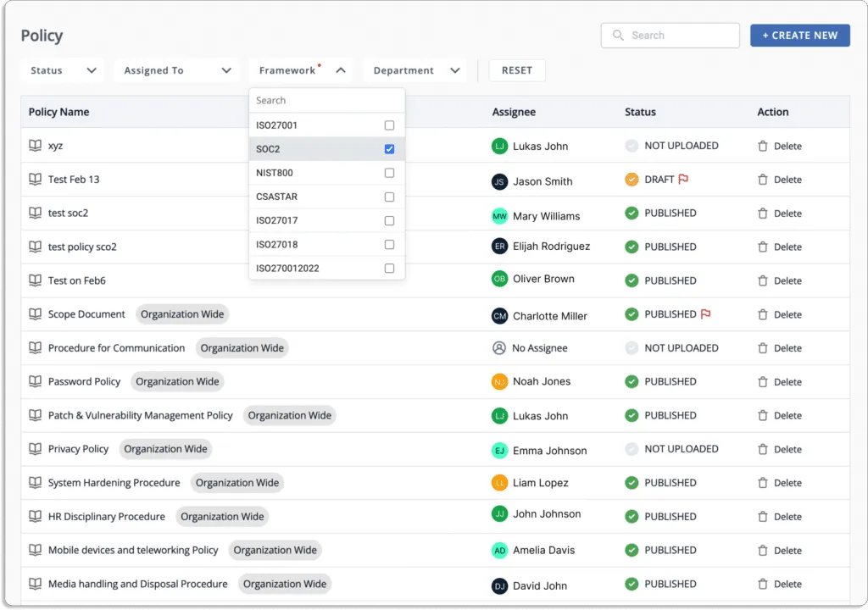Image resolution: width=868 pixels, height=610 pixels.
Task: Open the Patch & Vulnerability Management Policy
Action: click(x=140, y=415)
